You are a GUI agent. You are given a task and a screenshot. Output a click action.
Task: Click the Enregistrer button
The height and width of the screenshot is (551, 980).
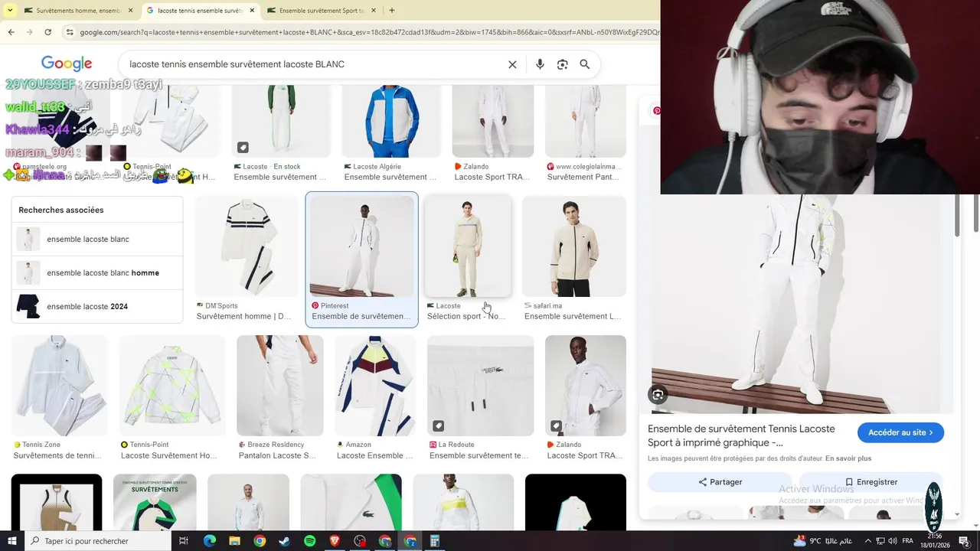871,482
